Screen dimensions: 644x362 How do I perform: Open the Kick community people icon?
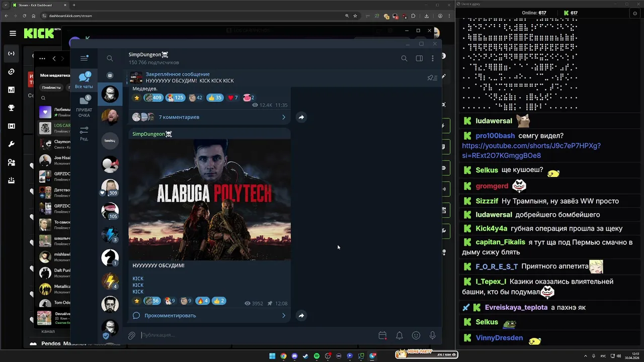(x=11, y=162)
